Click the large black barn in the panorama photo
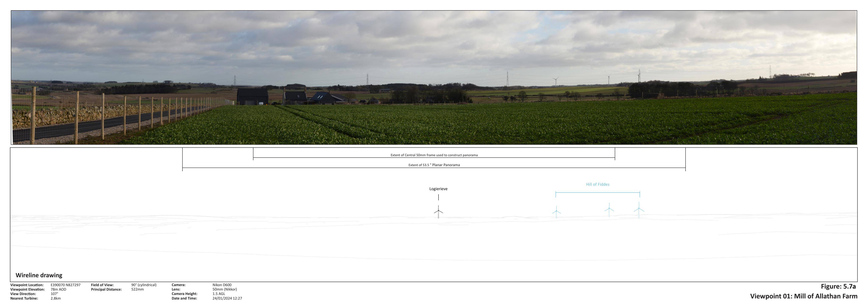Screen dimensions: 868x307 click(x=253, y=97)
